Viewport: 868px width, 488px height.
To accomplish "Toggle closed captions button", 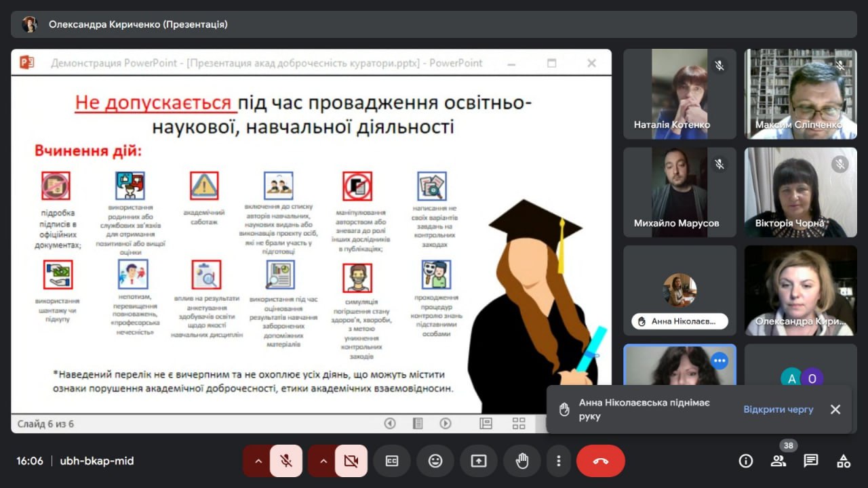I will point(392,461).
